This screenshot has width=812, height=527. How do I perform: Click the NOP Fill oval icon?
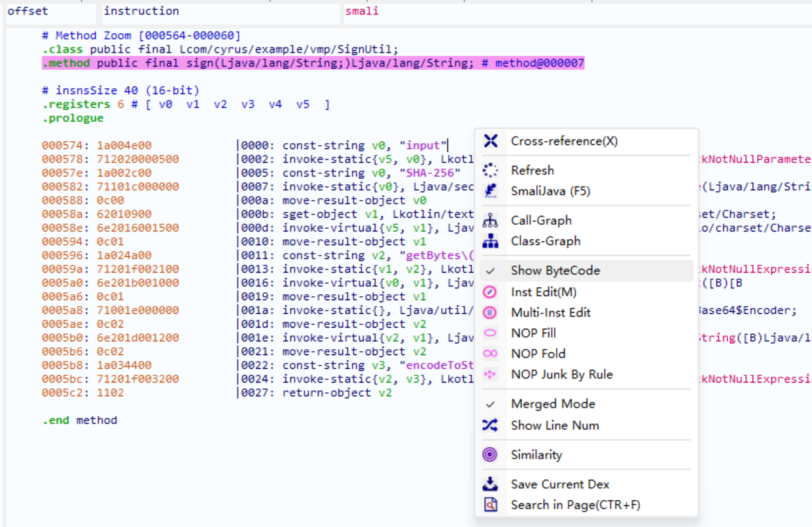pos(490,333)
